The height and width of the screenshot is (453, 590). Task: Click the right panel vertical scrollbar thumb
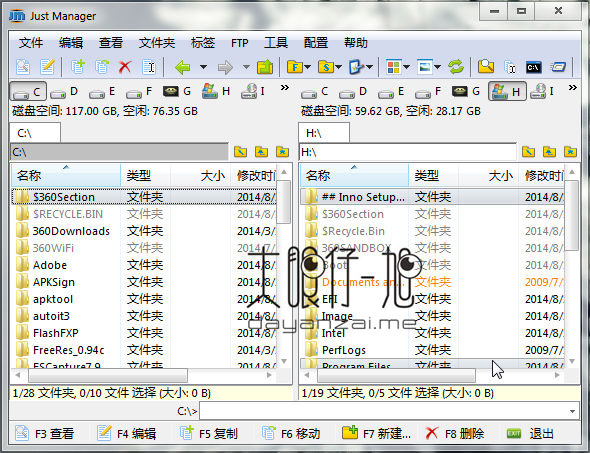(x=572, y=216)
